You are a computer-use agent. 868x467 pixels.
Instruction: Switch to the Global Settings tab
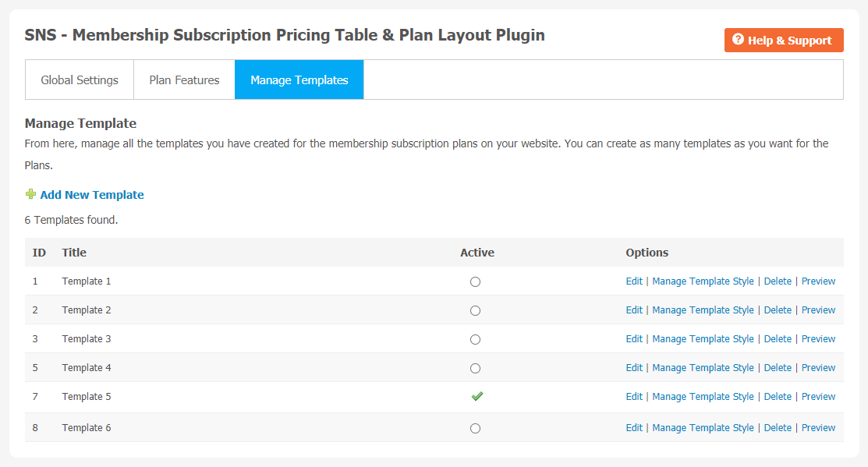tap(80, 80)
